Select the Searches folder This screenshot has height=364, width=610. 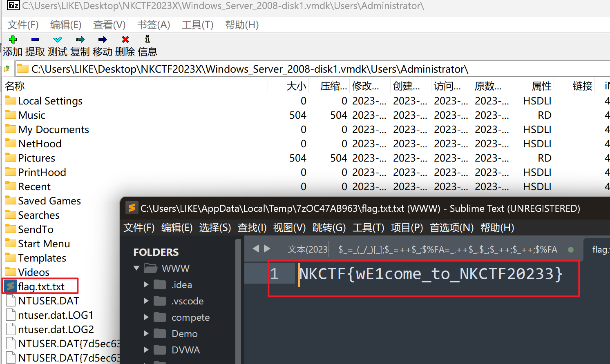point(39,215)
